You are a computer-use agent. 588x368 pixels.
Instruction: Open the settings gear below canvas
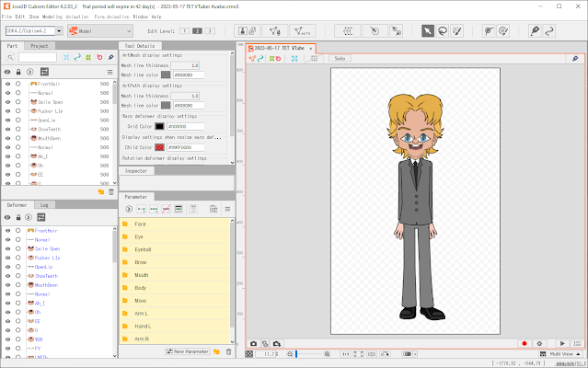point(539,344)
